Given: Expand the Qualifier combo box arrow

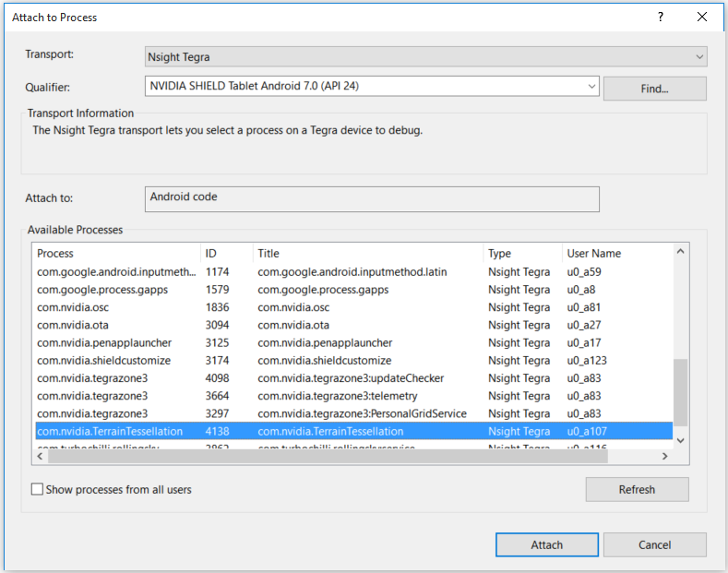Looking at the screenshot, I should 591,87.
